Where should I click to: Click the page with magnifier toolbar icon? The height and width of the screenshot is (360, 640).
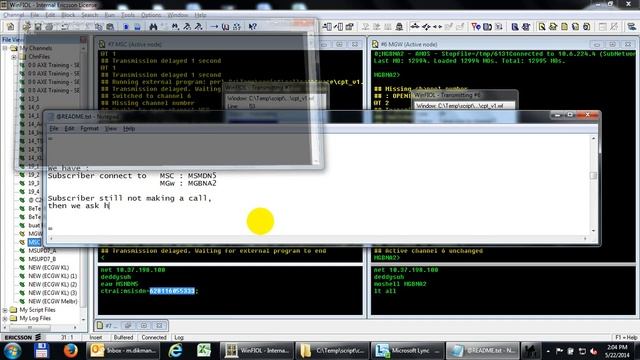click(542, 27)
